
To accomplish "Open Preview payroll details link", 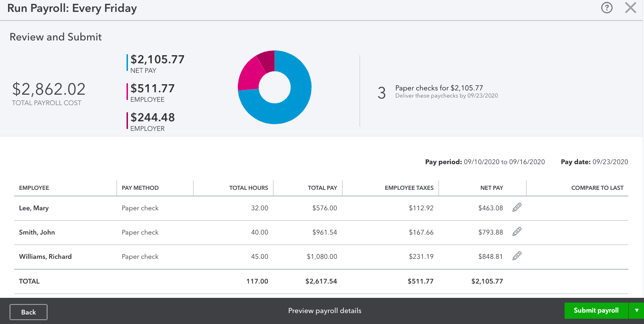I will pos(325,311).
